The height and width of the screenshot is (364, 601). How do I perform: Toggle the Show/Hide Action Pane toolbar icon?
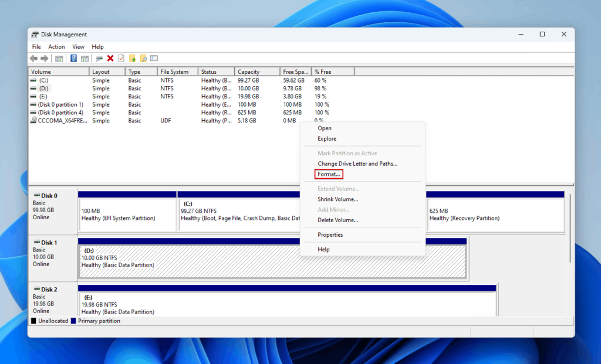[x=85, y=58]
